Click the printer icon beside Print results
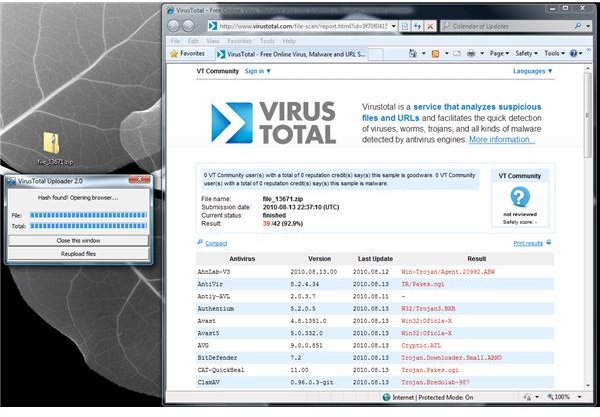This screenshot has height=417, width=600. 548,242
